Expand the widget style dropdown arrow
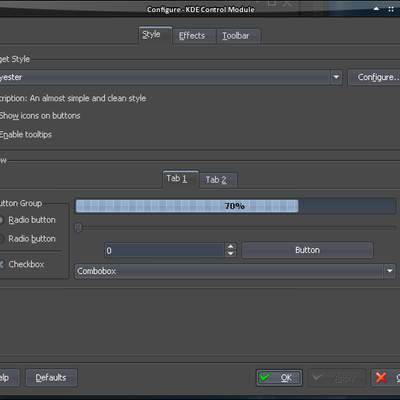The image size is (400, 400). coord(336,77)
